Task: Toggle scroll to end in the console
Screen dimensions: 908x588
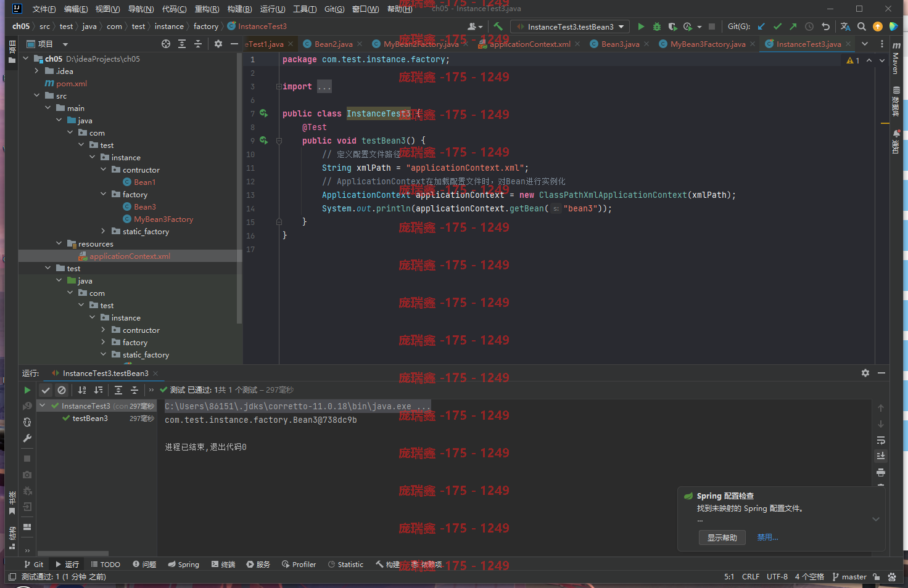Action: point(881,456)
